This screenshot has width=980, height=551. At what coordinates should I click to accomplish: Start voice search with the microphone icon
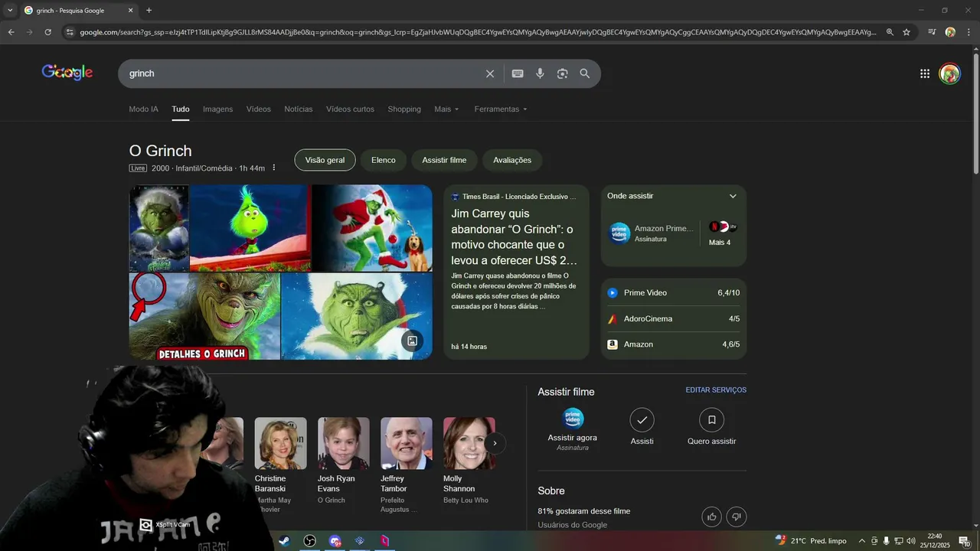click(x=540, y=73)
